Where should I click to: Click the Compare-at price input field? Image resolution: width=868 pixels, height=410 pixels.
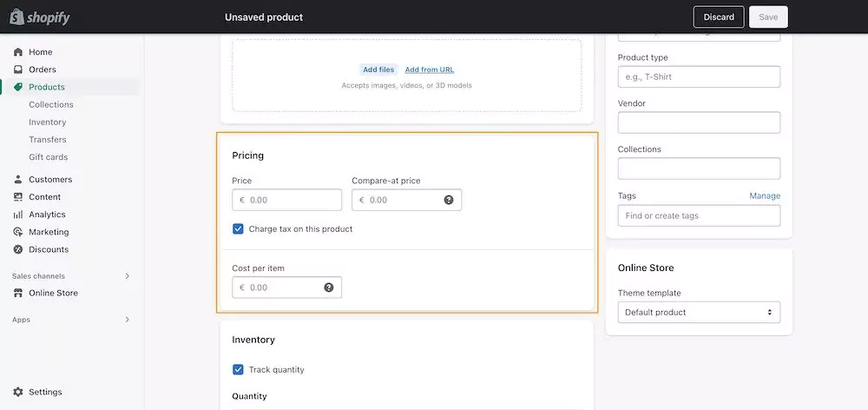pyautogui.click(x=406, y=200)
